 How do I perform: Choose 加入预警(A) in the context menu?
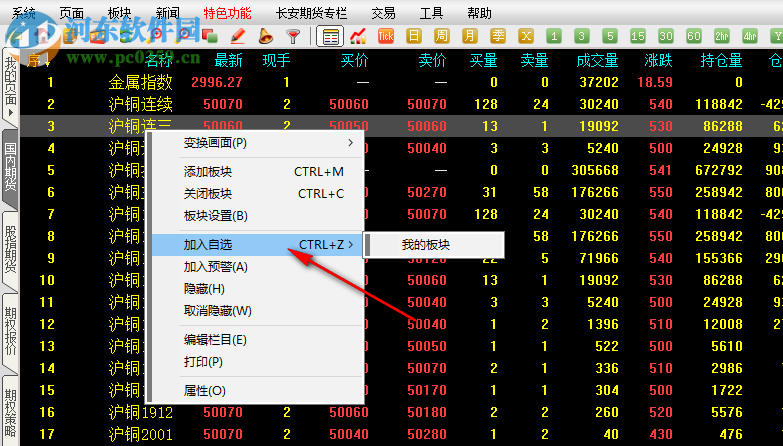(257, 267)
